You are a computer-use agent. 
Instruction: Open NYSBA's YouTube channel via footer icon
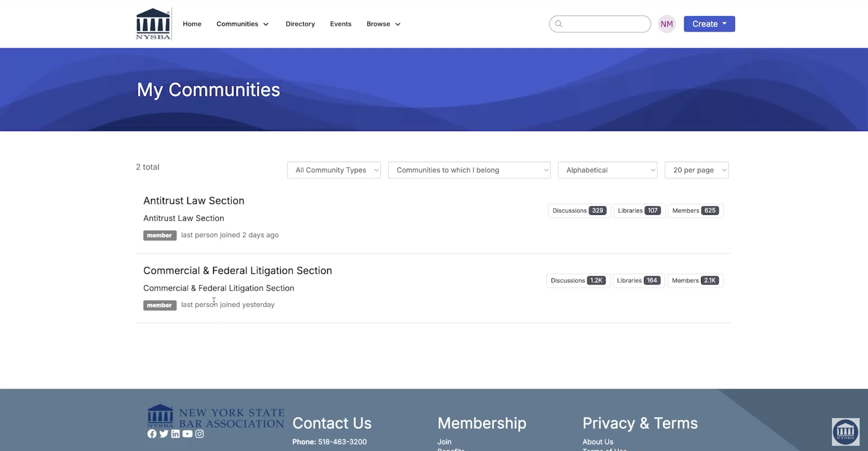tap(187, 434)
